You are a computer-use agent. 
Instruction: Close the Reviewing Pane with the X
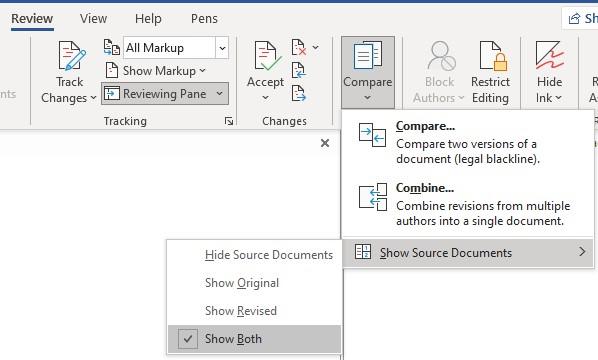point(325,143)
